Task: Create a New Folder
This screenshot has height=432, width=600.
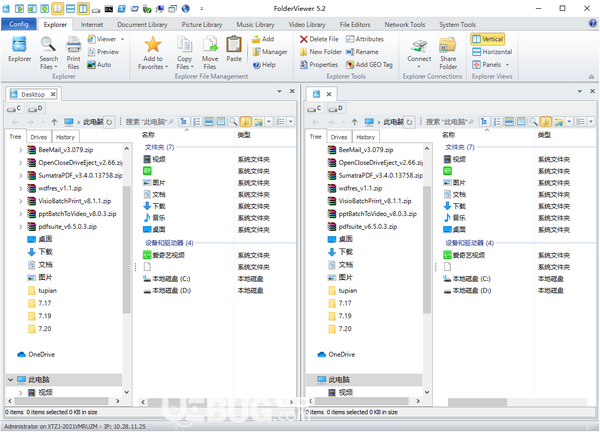Action: (x=321, y=52)
